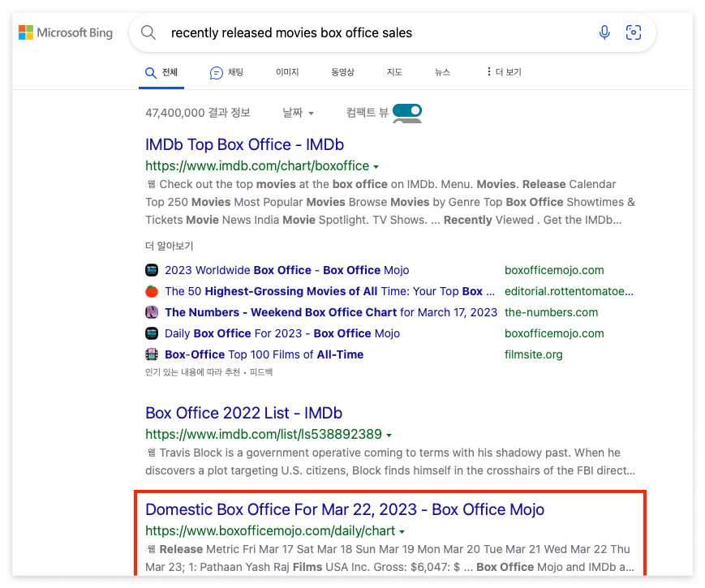Expand arrow next to boxofficemojo.com/daily/chart URL
Image resolution: width=705 pixels, height=588 pixels.
point(402,532)
